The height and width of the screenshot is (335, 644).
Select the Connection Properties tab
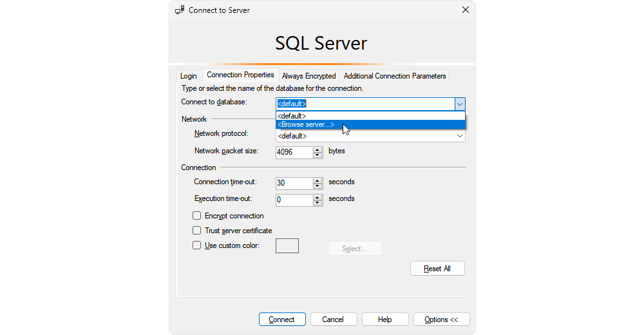pyautogui.click(x=240, y=75)
